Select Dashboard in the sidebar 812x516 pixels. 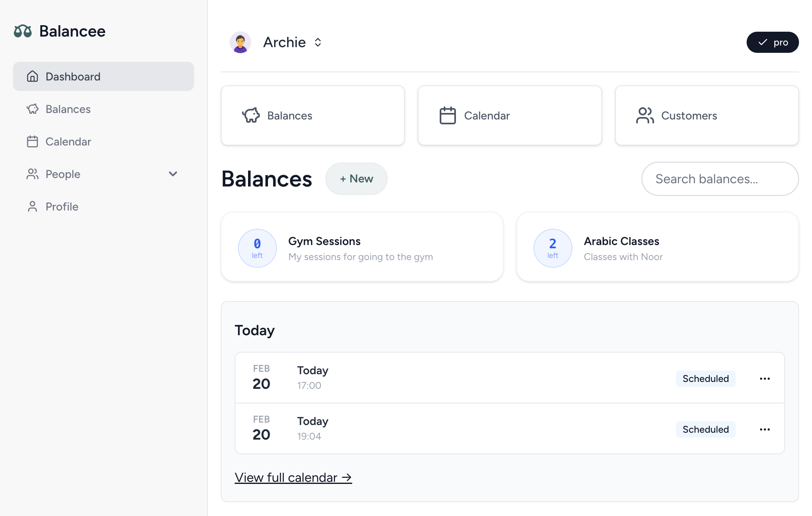73,76
